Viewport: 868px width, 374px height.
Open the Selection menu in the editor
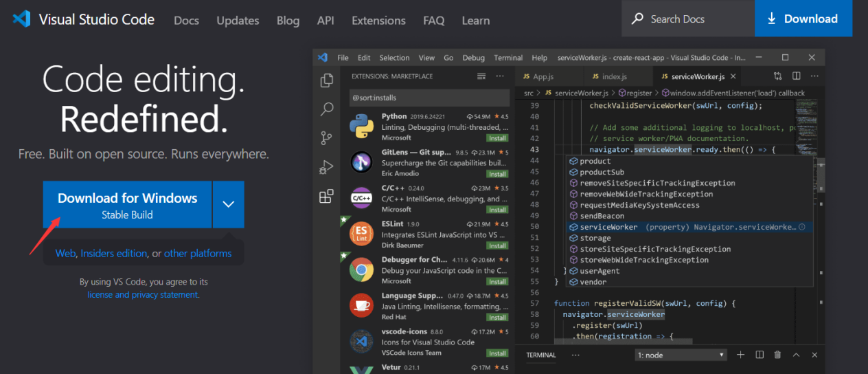tap(394, 58)
